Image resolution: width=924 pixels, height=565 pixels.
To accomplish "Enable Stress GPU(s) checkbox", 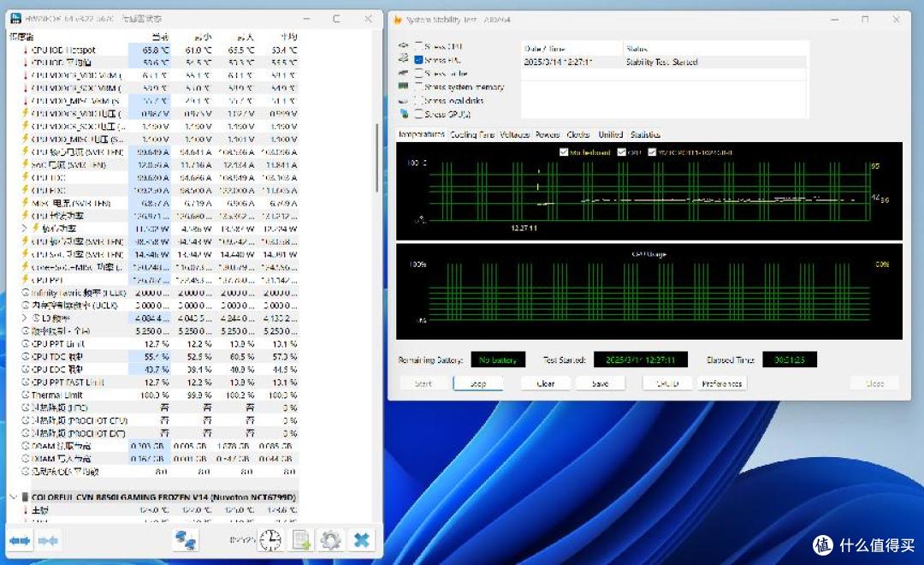I will click(x=418, y=114).
